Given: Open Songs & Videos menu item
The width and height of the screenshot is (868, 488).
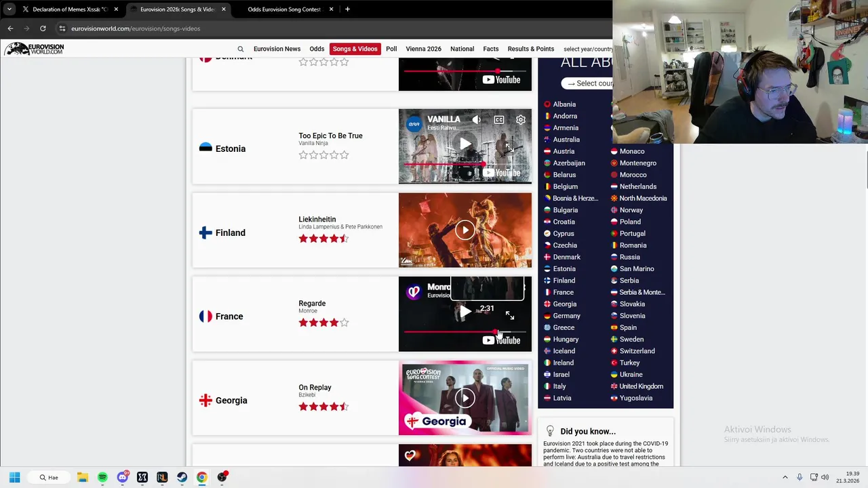Looking at the screenshot, I should (x=355, y=49).
